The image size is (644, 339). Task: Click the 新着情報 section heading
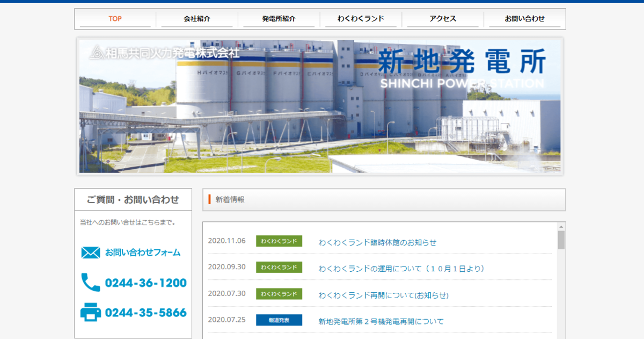click(230, 199)
